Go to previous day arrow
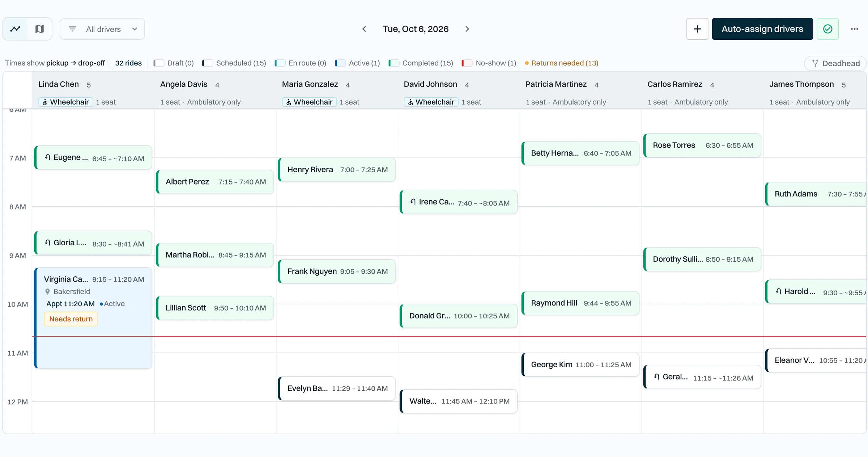868x457 pixels. (x=364, y=29)
